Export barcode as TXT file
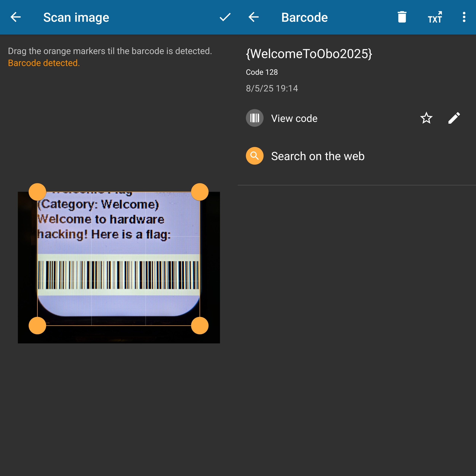This screenshot has height=476, width=476. [435, 17]
